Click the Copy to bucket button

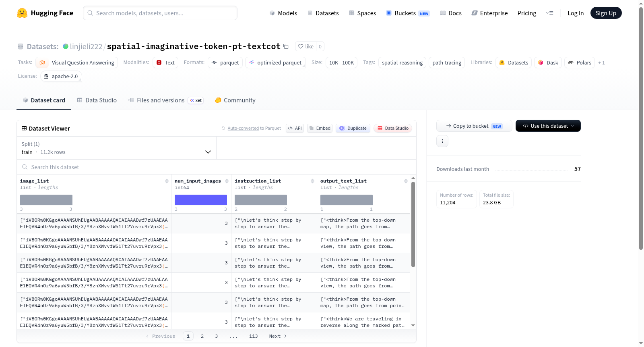click(474, 126)
